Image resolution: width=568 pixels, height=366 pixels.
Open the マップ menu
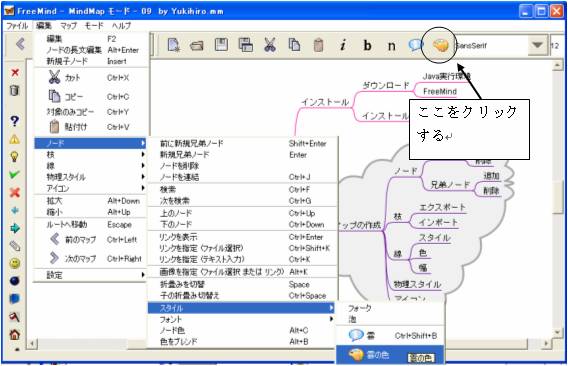(68, 26)
